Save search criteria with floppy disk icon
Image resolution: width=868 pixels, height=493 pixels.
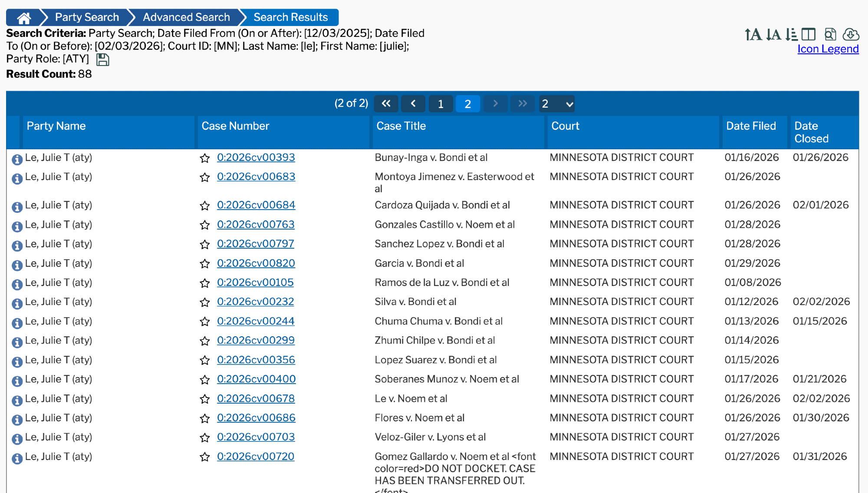click(x=103, y=60)
